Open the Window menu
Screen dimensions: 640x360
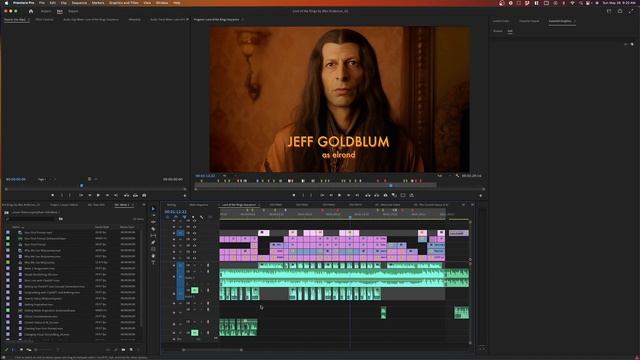point(162,3)
